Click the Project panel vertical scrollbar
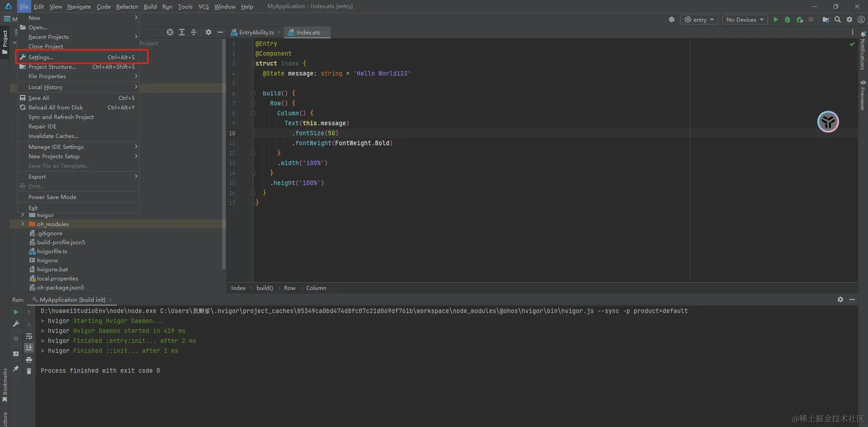This screenshot has width=868, height=427. [223, 154]
